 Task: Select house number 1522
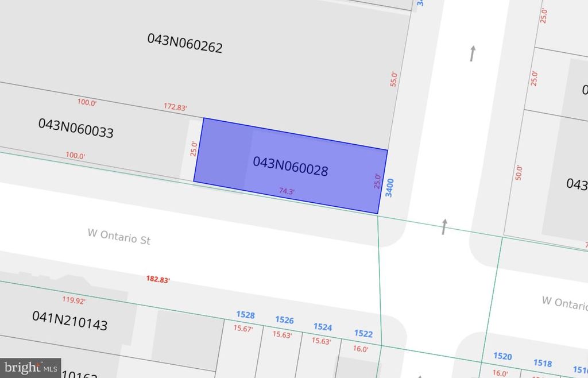pyautogui.click(x=363, y=333)
